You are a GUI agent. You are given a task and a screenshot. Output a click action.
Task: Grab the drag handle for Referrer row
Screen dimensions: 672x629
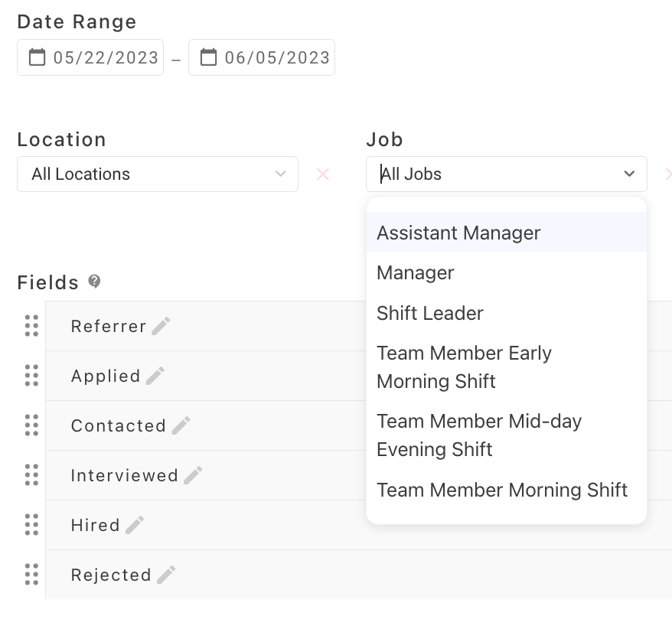(x=31, y=326)
